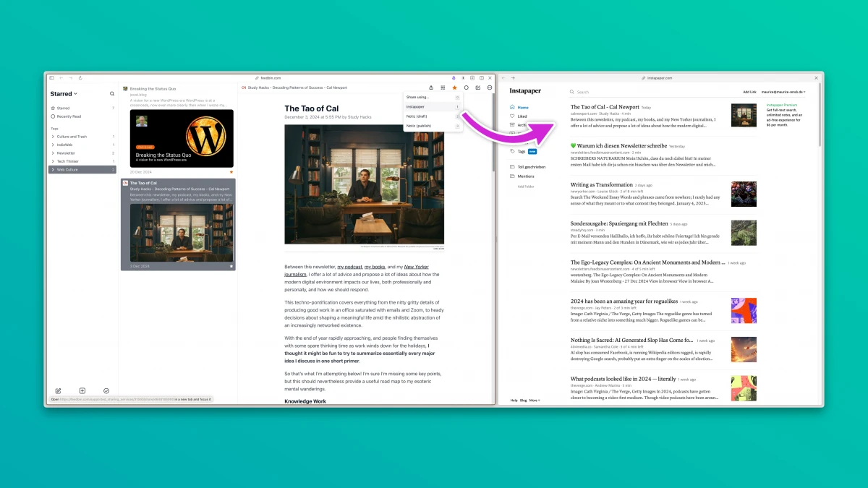Go back in the Instapaper browser window

pyautogui.click(x=504, y=77)
